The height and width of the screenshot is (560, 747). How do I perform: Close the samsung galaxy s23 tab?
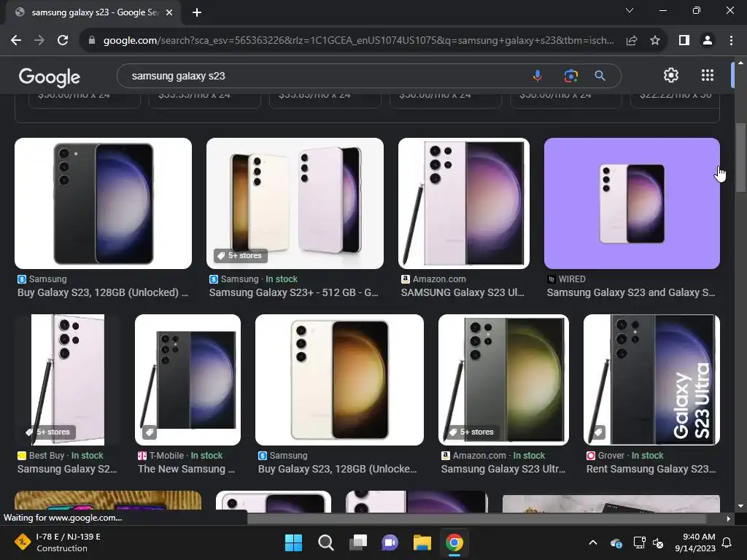click(x=169, y=12)
